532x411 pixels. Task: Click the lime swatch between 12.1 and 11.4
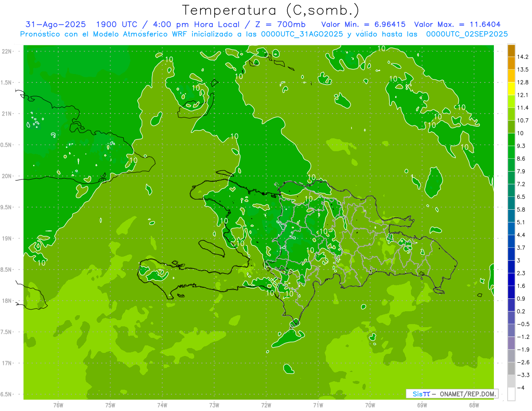click(x=511, y=102)
